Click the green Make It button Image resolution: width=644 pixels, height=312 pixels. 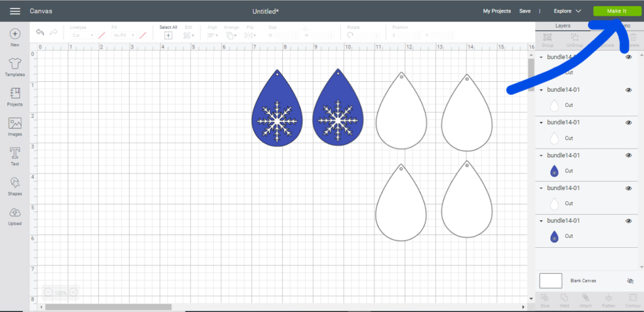pos(617,11)
